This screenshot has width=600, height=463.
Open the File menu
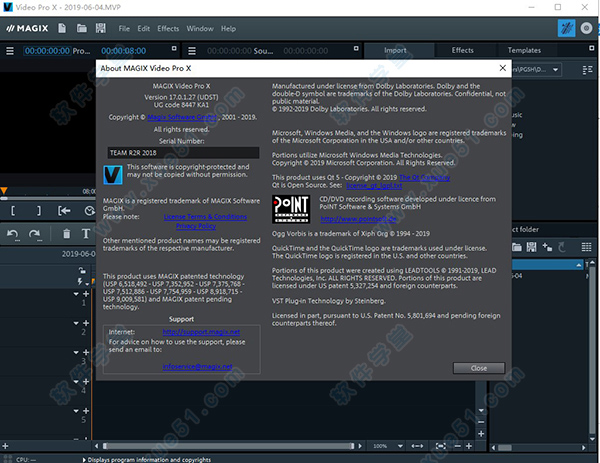[x=124, y=29]
